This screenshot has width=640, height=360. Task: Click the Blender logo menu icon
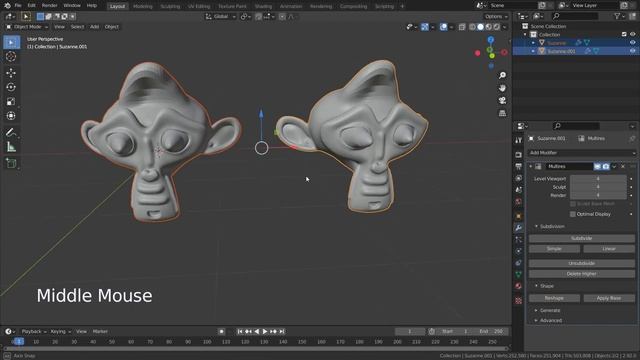coord(7,6)
